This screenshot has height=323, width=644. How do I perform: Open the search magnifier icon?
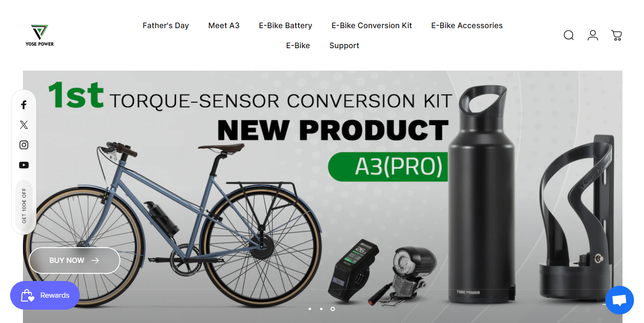569,35
